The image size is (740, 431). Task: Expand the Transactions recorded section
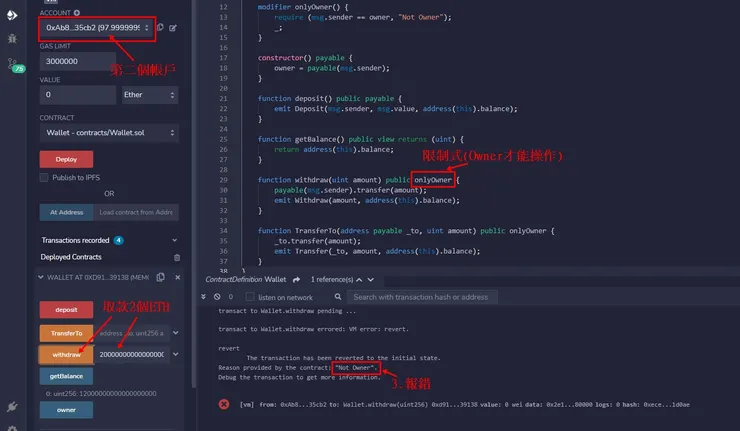point(175,240)
